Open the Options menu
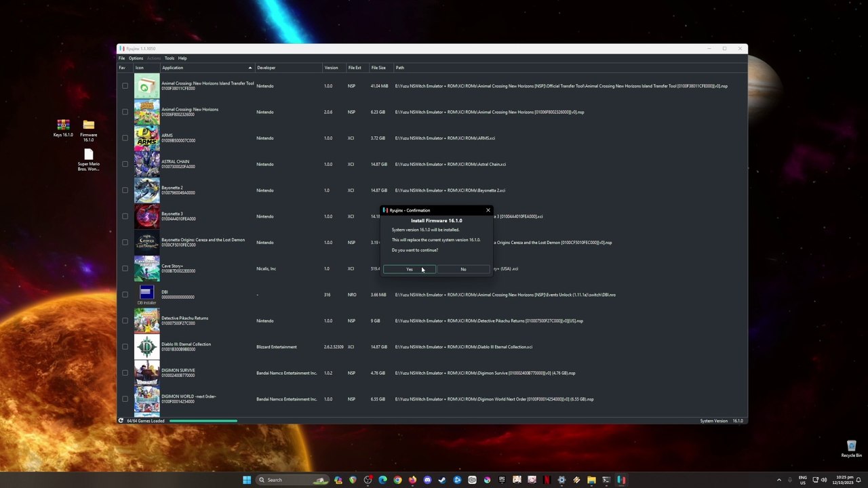868x488 pixels. coord(136,58)
